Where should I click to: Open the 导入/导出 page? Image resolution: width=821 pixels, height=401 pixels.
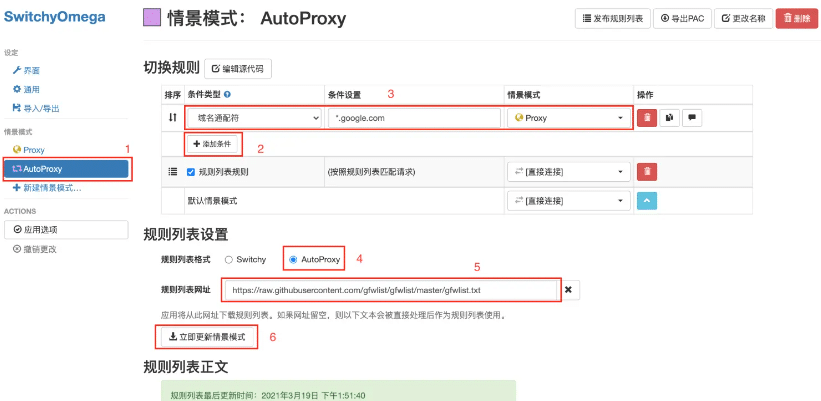click(36, 108)
